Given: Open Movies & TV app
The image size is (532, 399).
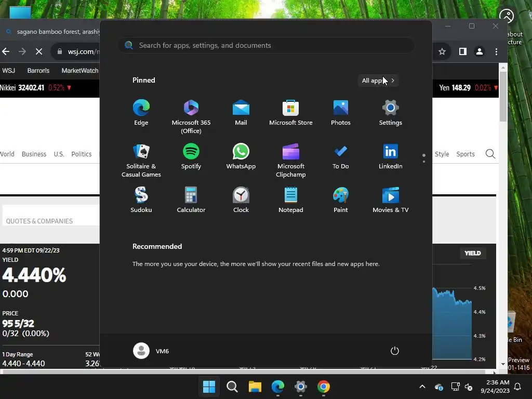Looking at the screenshot, I should coord(391,200).
